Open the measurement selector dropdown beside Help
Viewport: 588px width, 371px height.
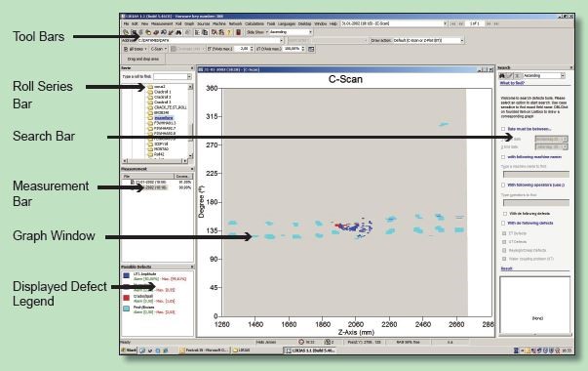[x=445, y=23]
